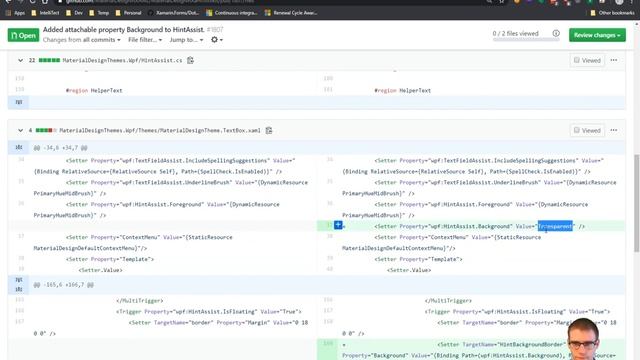The width and height of the screenshot is (640, 360).
Task: Copy the HintAssist.cs file path
Action: [190, 60]
